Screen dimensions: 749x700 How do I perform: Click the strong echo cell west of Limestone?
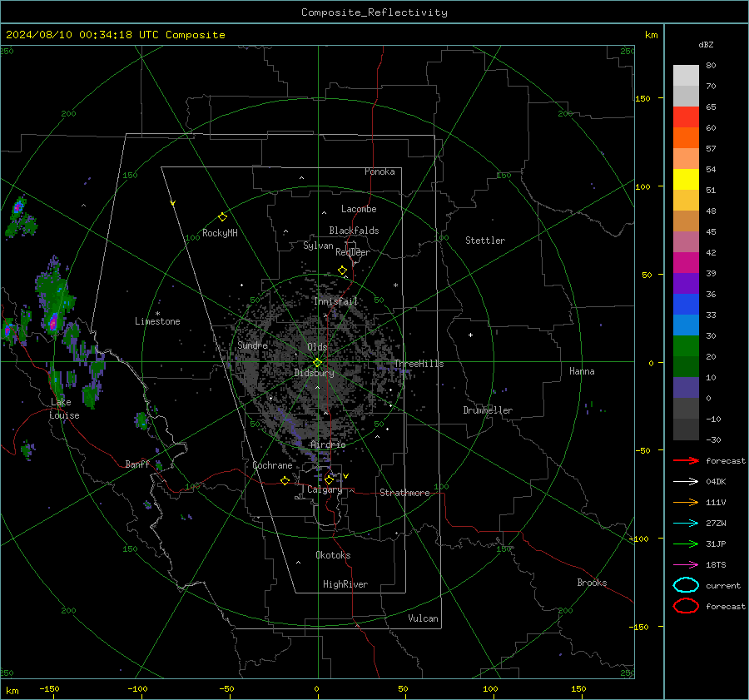(53, 321)
